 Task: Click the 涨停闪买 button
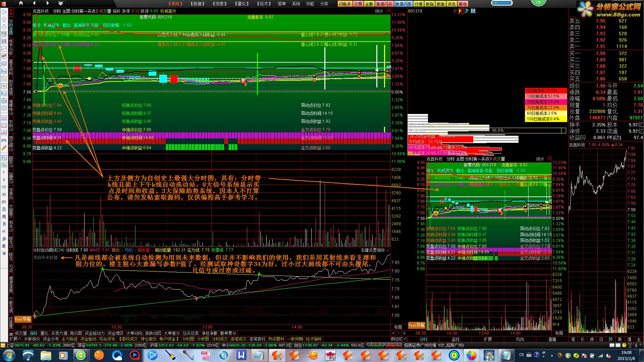tap(384, 4)
